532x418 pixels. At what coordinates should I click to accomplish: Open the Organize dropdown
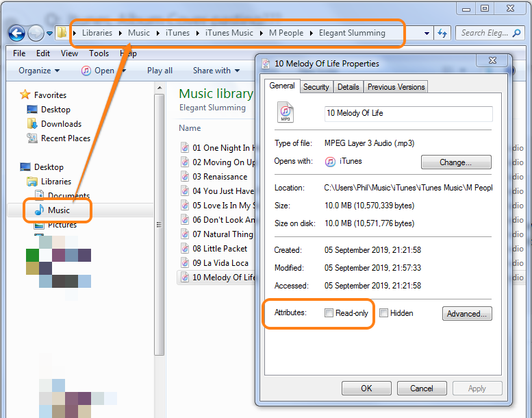tap(39, 71)
